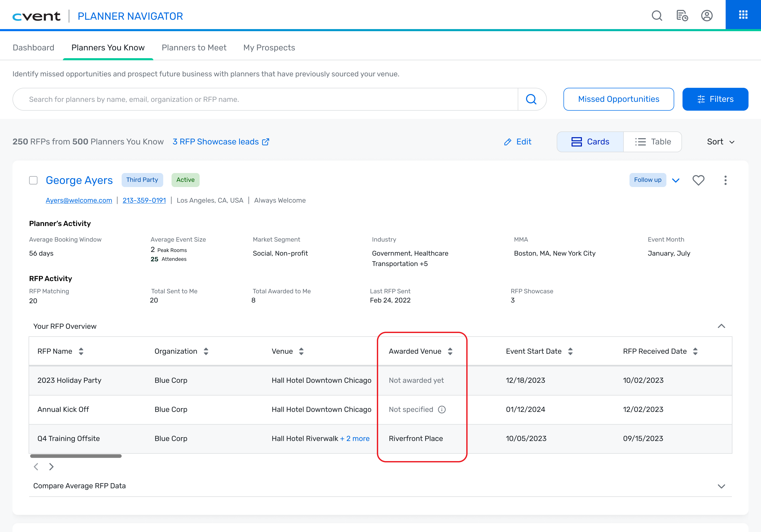Collapse Your RFP Overview section

click(x=721, y=326)
